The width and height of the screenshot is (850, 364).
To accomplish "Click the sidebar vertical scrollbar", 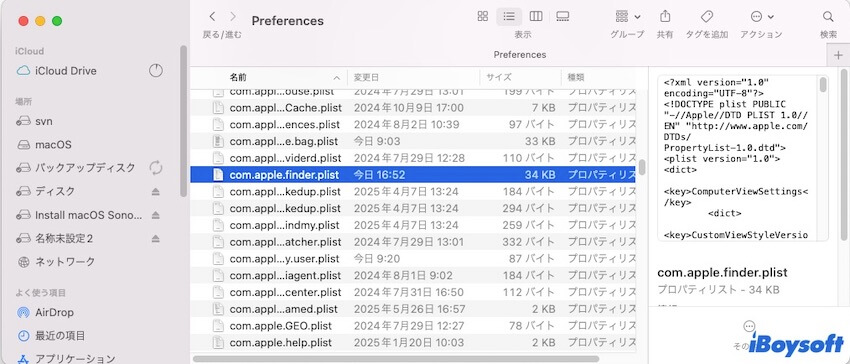I will [x=184, y=120].
